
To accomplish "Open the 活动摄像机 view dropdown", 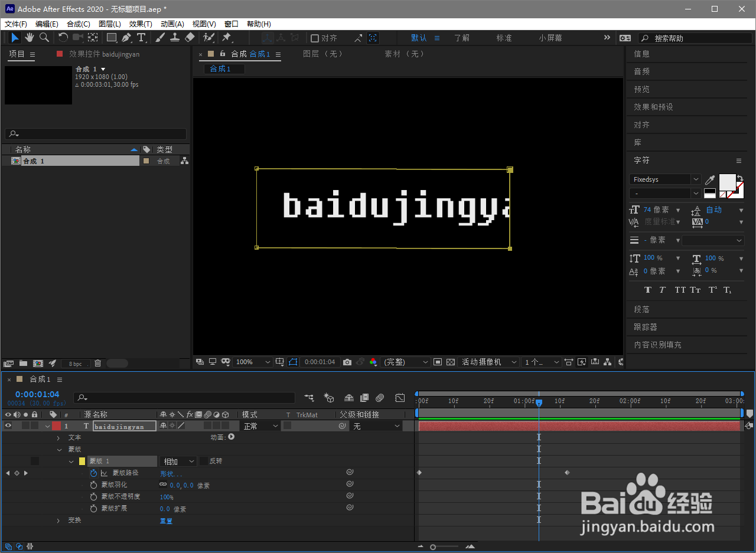I will pyautogui.click(x=490, y=362).
